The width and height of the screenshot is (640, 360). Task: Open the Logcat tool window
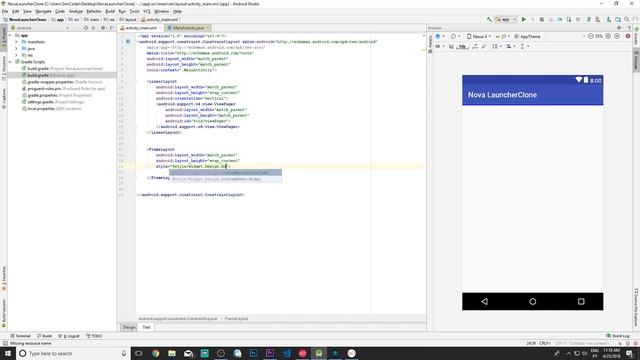tap(70, 336)
